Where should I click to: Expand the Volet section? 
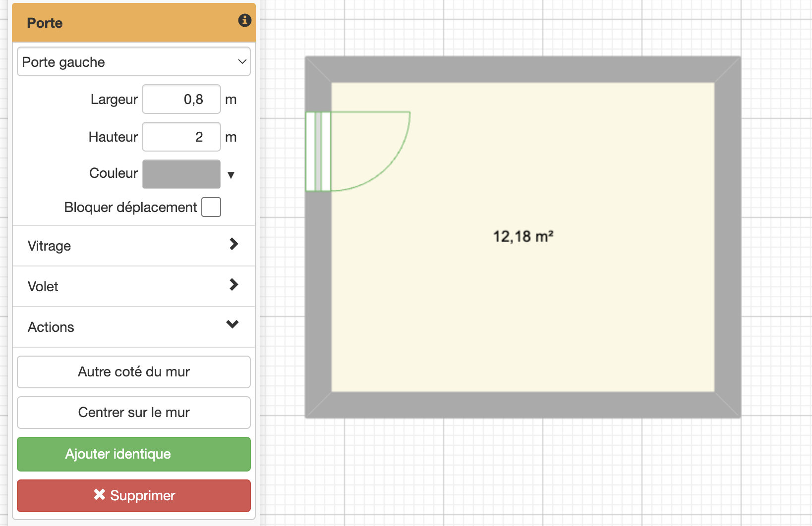[134, 286]
